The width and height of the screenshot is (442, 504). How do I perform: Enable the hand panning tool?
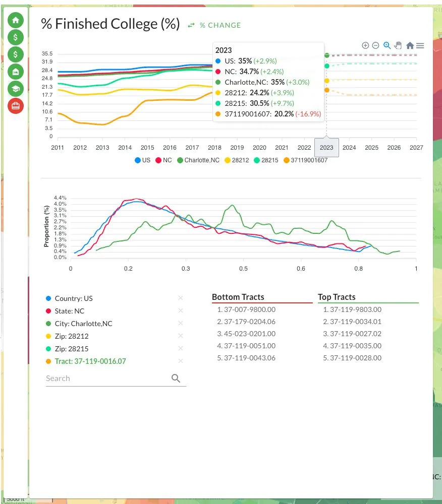[x=398, y=46]
